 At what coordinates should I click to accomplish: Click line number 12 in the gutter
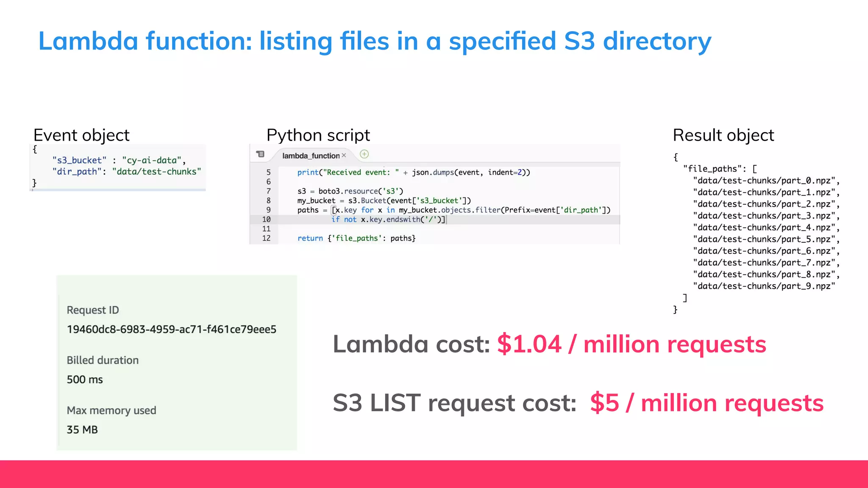point(266,238)
